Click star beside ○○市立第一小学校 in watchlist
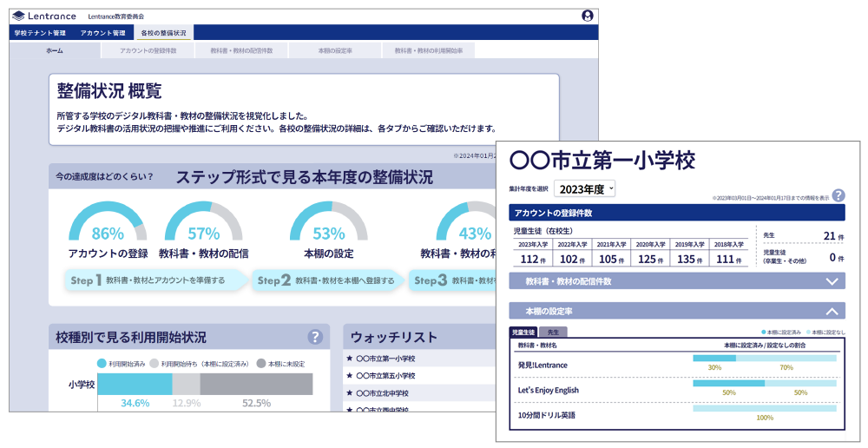The width and height of the screenshot is (868, 448). [x=349, y=359]
